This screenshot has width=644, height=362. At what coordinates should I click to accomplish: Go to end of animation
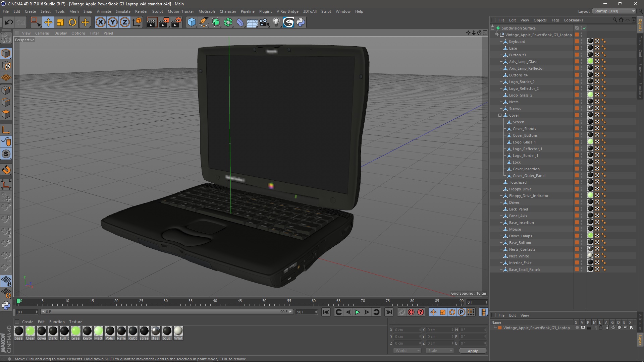(389, 312)
